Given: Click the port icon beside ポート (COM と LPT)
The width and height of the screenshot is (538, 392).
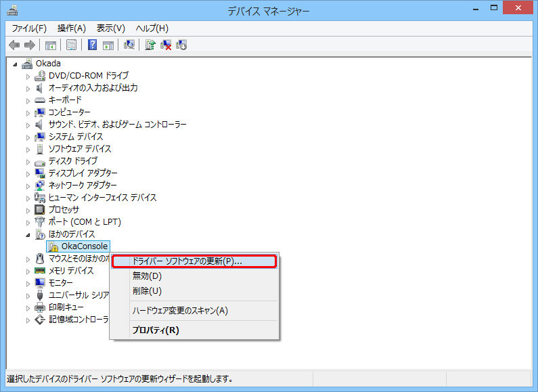Looking at the screenshot, I should click(40, 222).
